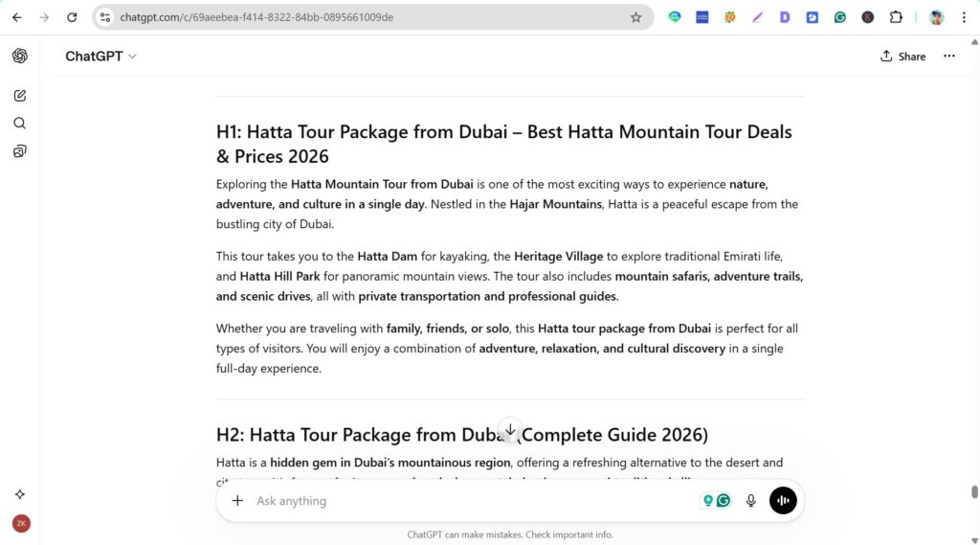Open the browser Extensions puzzle icon

[896, 17]
